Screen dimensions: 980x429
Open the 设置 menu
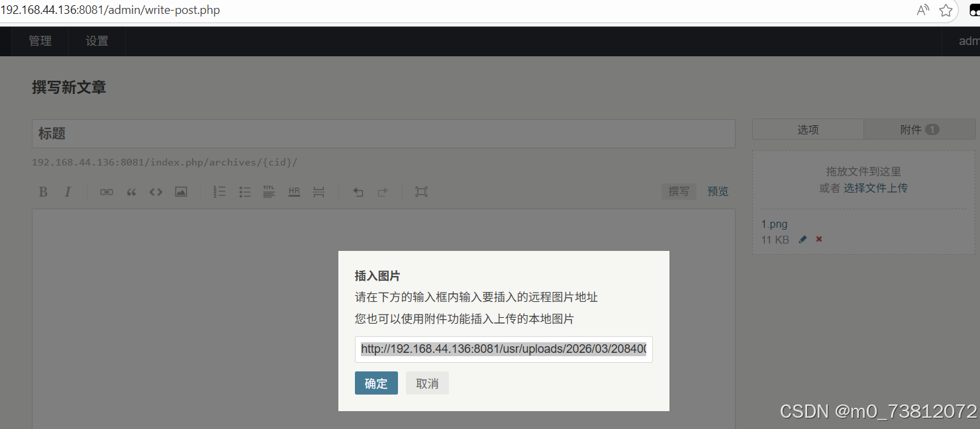pos(97,41)
